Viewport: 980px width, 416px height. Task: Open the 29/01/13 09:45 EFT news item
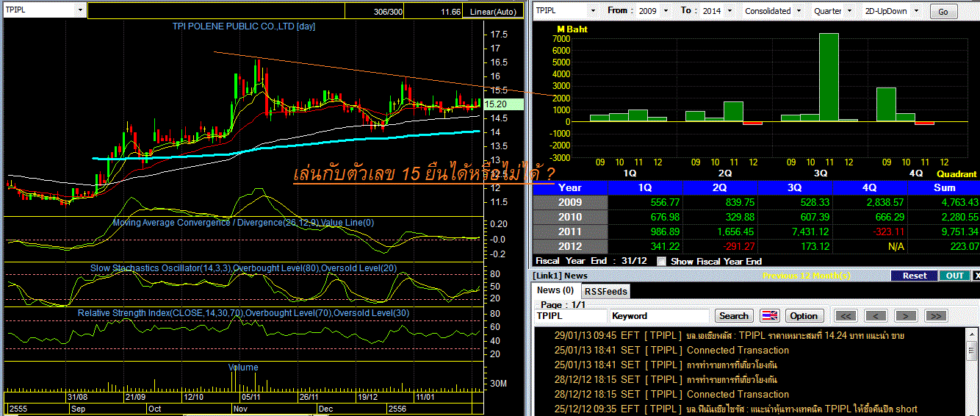[729, 335]
